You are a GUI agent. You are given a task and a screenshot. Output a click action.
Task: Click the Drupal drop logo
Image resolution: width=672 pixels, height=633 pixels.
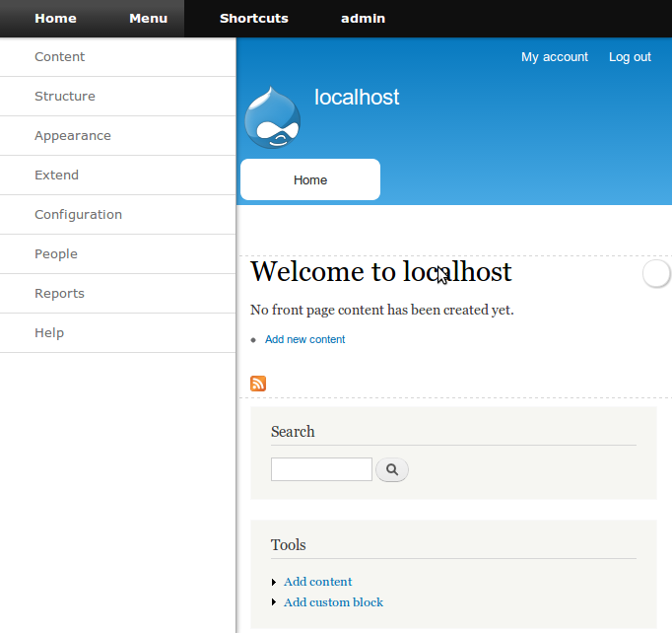(x=272, y=119)
